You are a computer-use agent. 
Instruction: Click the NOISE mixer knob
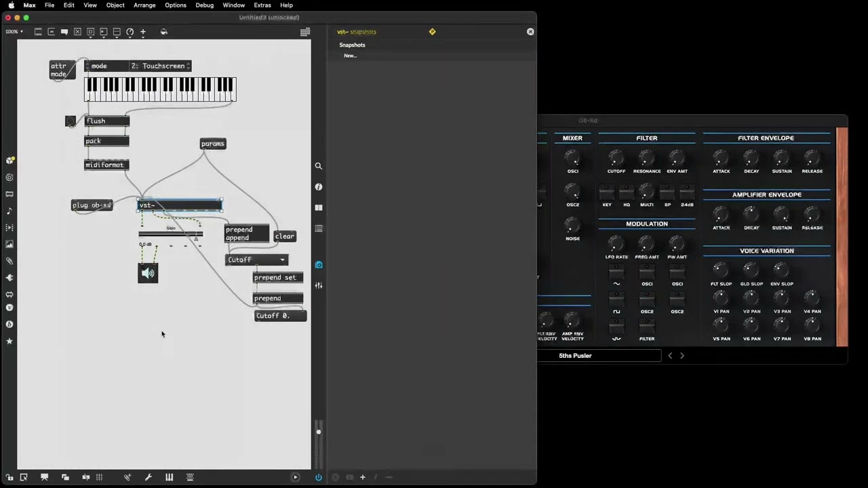(572, 225)
